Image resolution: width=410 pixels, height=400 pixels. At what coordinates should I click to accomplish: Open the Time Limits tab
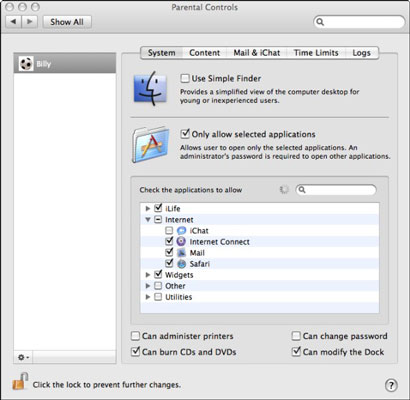(x=316, y=53)
